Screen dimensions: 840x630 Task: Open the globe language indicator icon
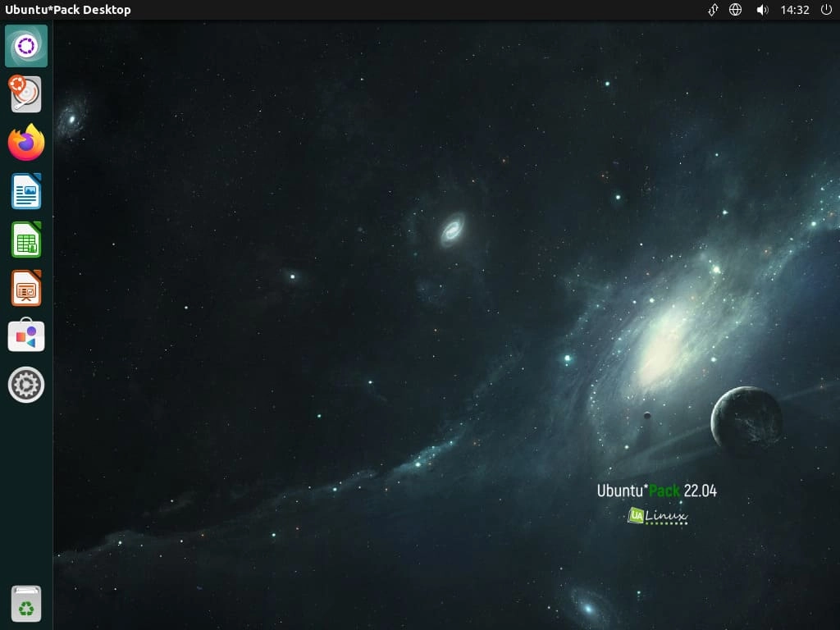click(736, 10)
